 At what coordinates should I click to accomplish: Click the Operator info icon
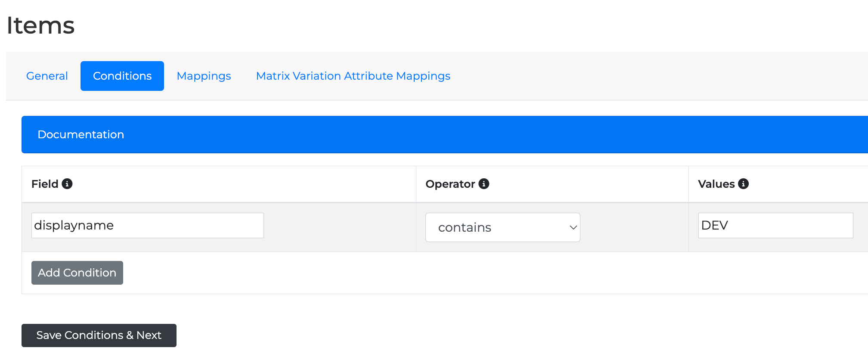point(484,184)
